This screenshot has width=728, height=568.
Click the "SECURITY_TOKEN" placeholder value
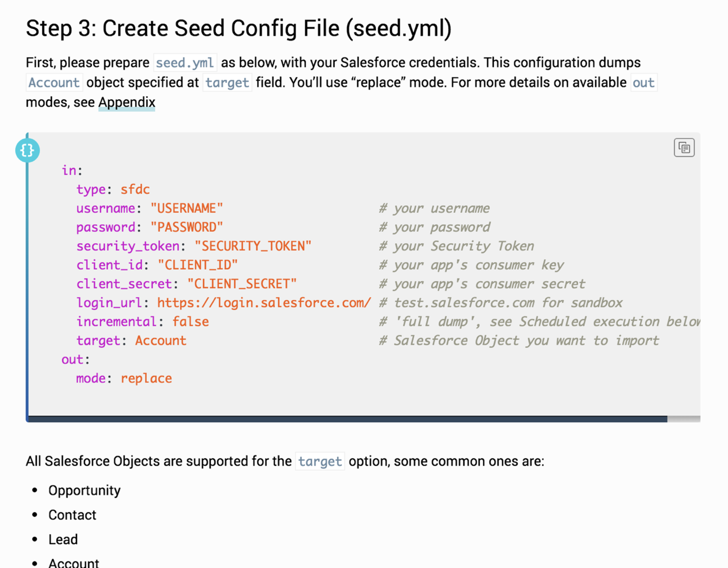(x=253, y=246)
